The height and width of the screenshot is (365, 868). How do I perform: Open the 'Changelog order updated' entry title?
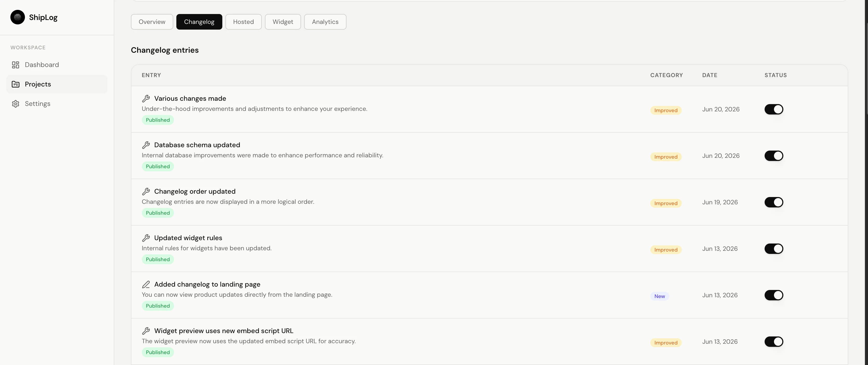[x=195, y=191]
